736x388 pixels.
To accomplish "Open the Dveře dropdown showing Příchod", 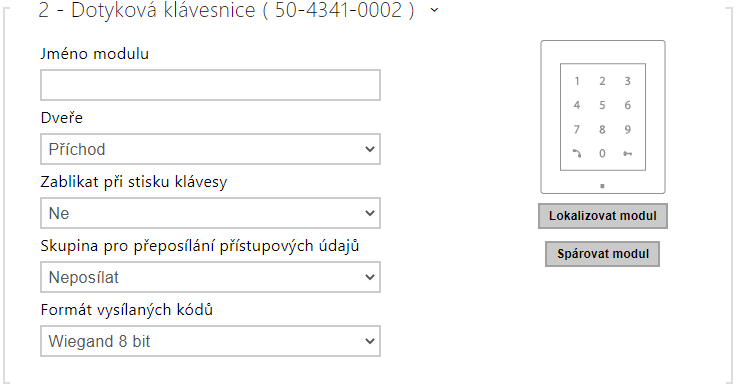I will coord(210,149).
